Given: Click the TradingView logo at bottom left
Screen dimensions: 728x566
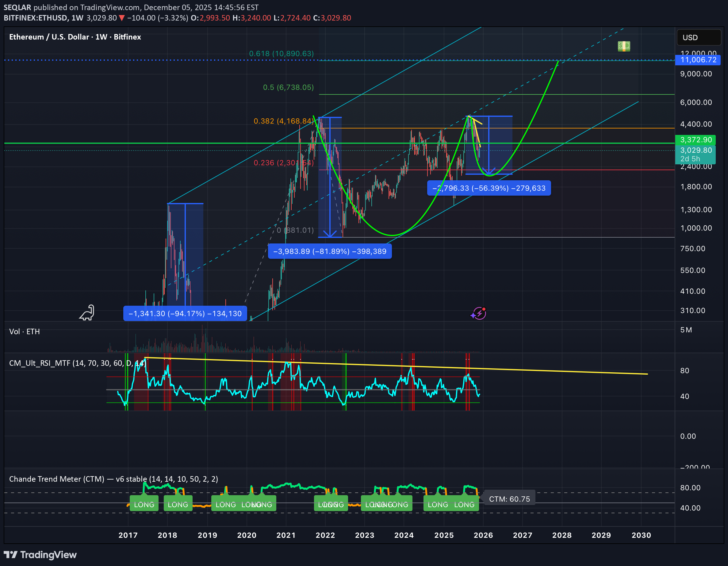Looking at the screenshot, I should [40, 555].
